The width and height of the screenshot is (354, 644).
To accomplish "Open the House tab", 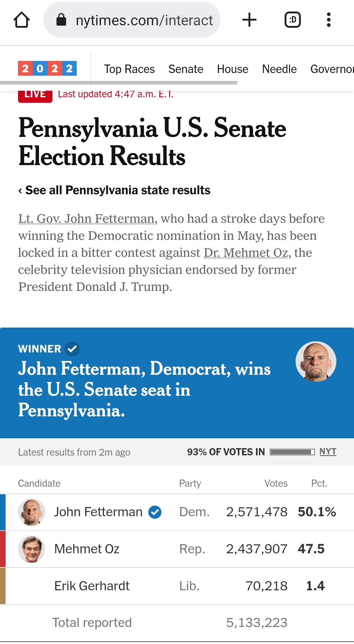I will [x=232, y=69].
